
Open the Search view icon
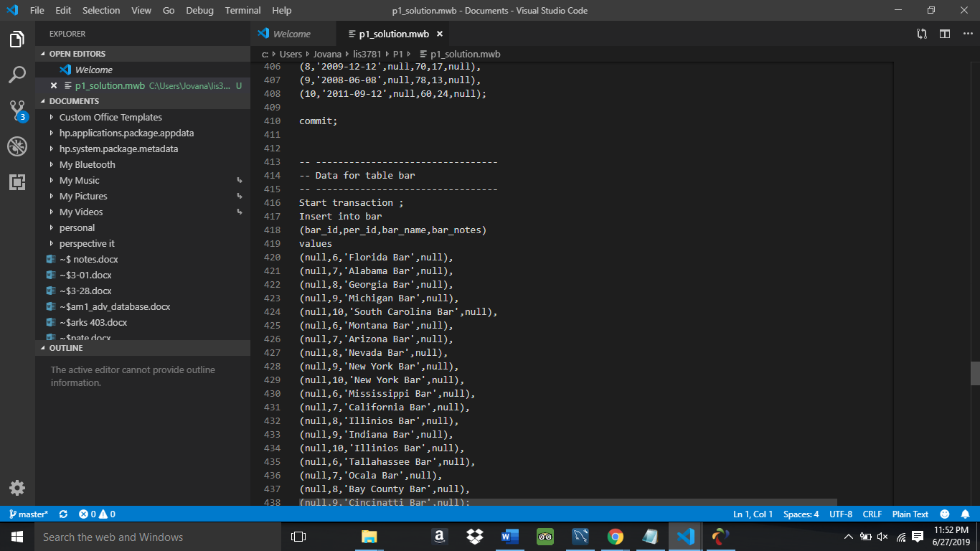pyautogui.click(x=17, y=75)
